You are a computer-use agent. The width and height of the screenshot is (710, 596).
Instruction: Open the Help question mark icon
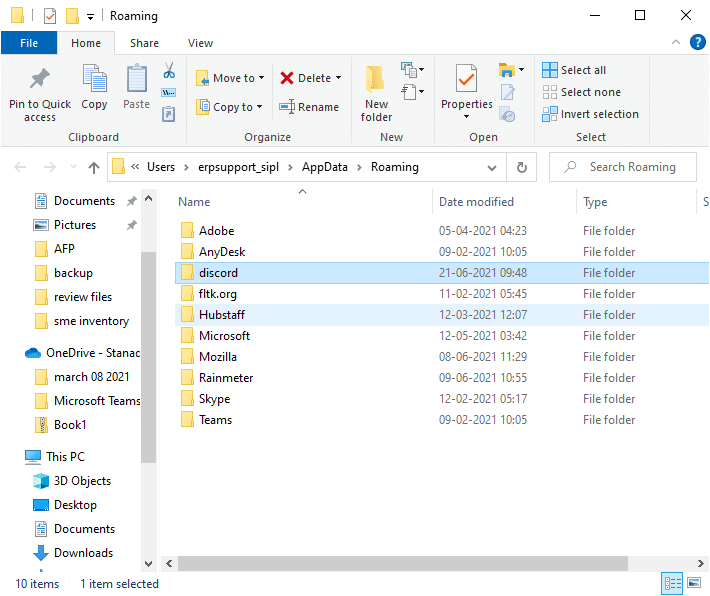point(697,43)
